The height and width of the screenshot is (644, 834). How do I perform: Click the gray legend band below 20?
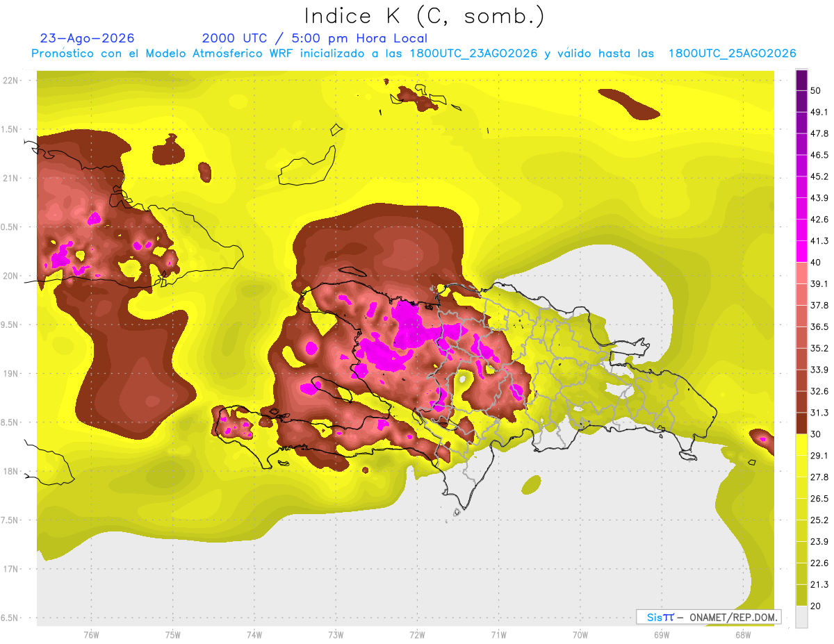coord(802,616)
